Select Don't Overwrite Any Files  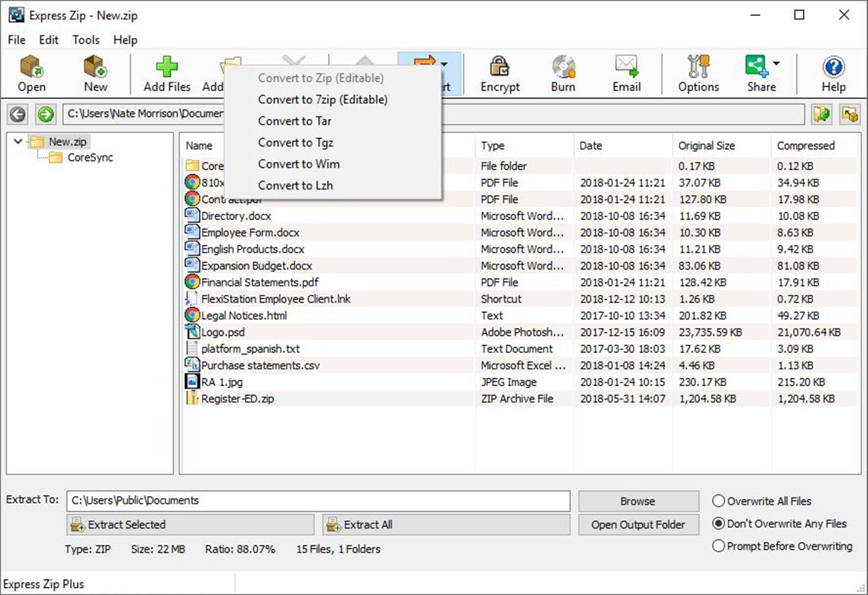point(718,523)
